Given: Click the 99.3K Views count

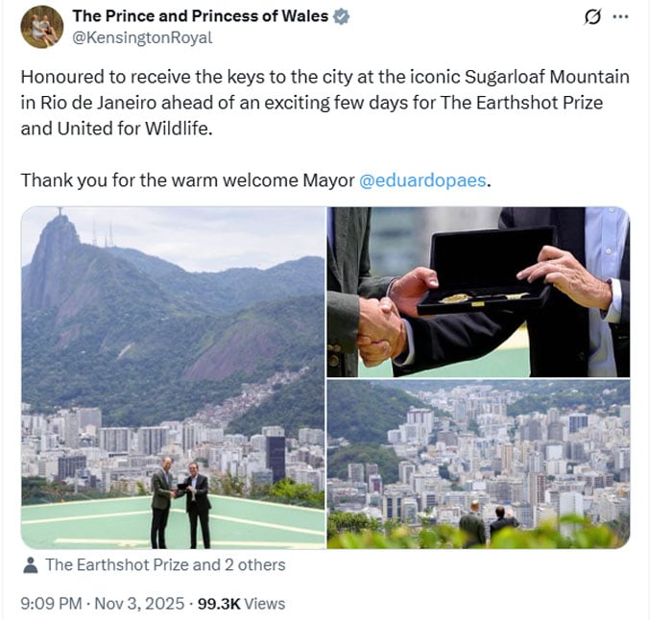Looking at the screenshot, I should pos(241,604).
